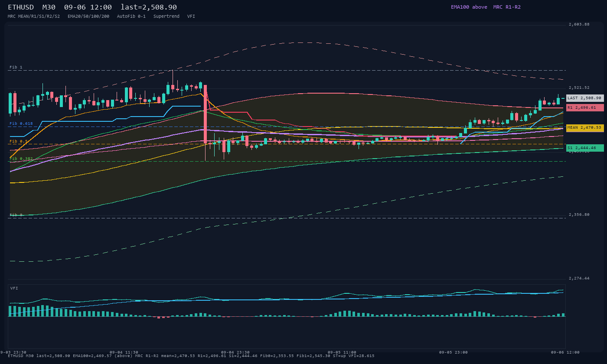Click the AutoFib 0-1 legend entry
This screenshot has width=607, height=364.
tap(131, 16)
